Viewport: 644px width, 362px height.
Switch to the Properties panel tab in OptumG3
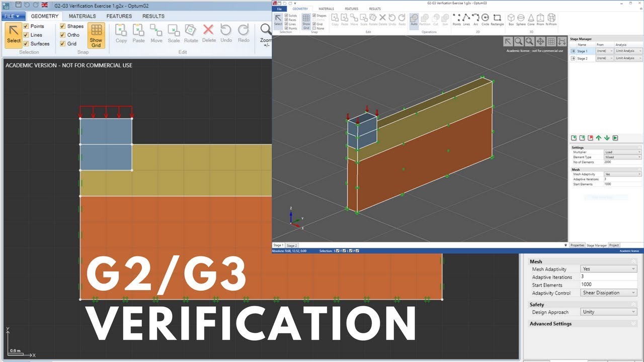577,245
